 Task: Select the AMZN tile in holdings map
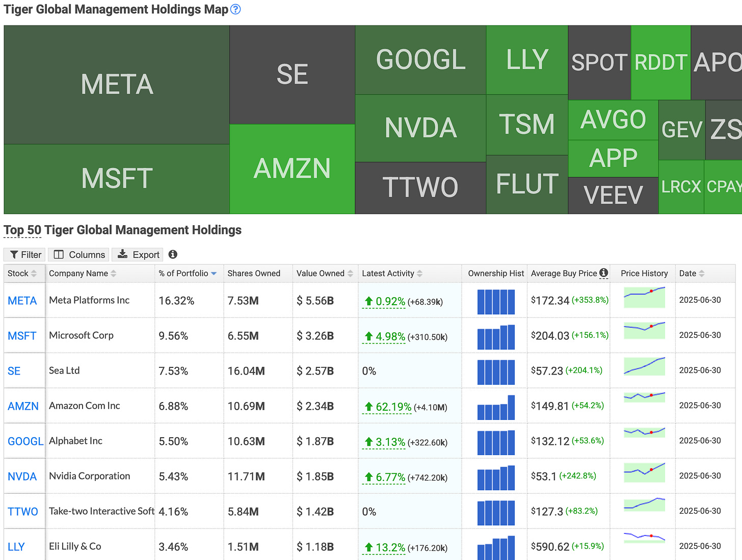[293, 169]
